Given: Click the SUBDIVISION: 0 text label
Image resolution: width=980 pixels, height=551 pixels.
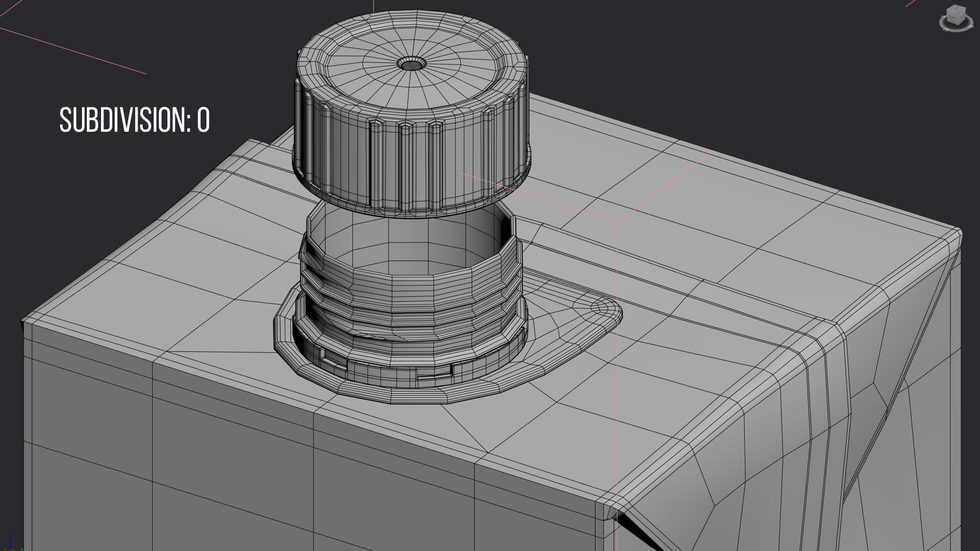Looking at the screenshot, I should (x=134, y=120).
